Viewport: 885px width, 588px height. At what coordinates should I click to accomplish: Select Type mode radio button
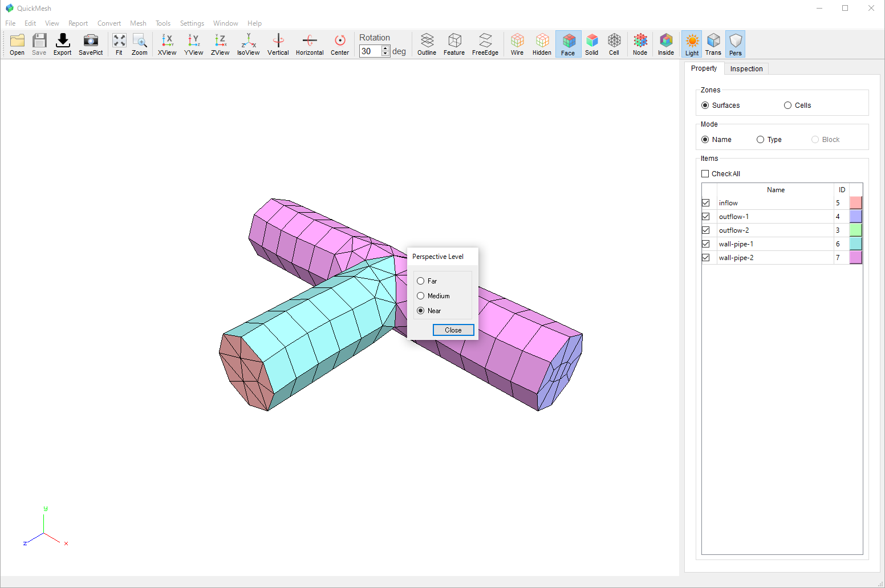pos(760,140)
